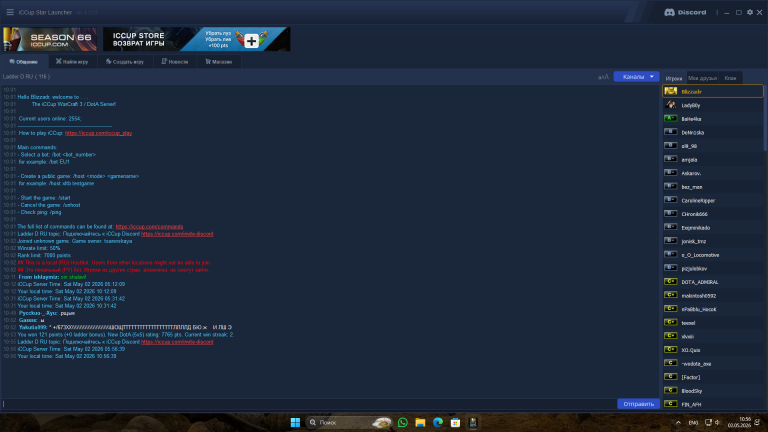Screen dimensions: 768x432
Task: Open launcher settings gear icon
Action: 750,12
